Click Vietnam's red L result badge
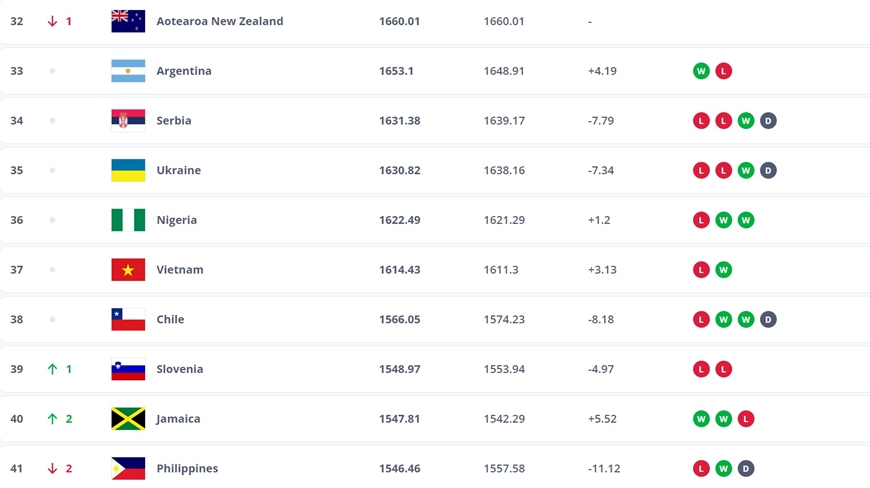The width and height of the screenshot is (870, 488). pos(701,270)
